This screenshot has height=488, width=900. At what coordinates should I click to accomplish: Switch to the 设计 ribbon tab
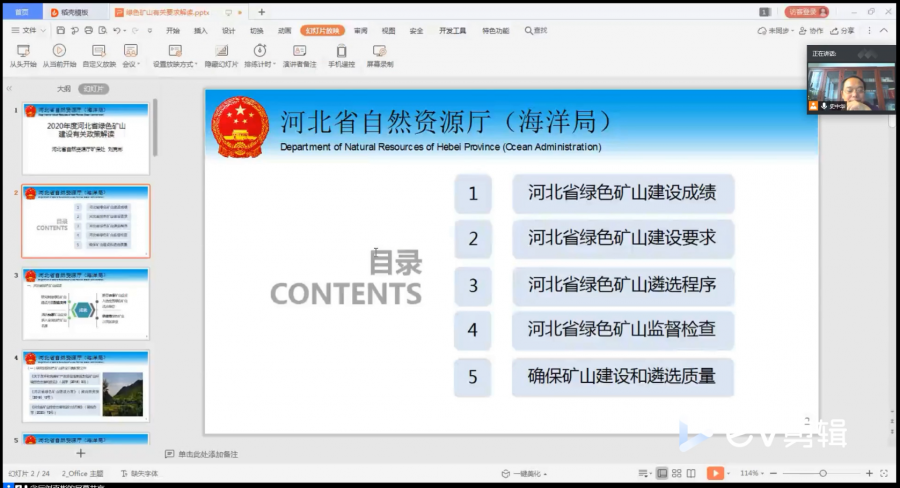[x=228, y=30]
